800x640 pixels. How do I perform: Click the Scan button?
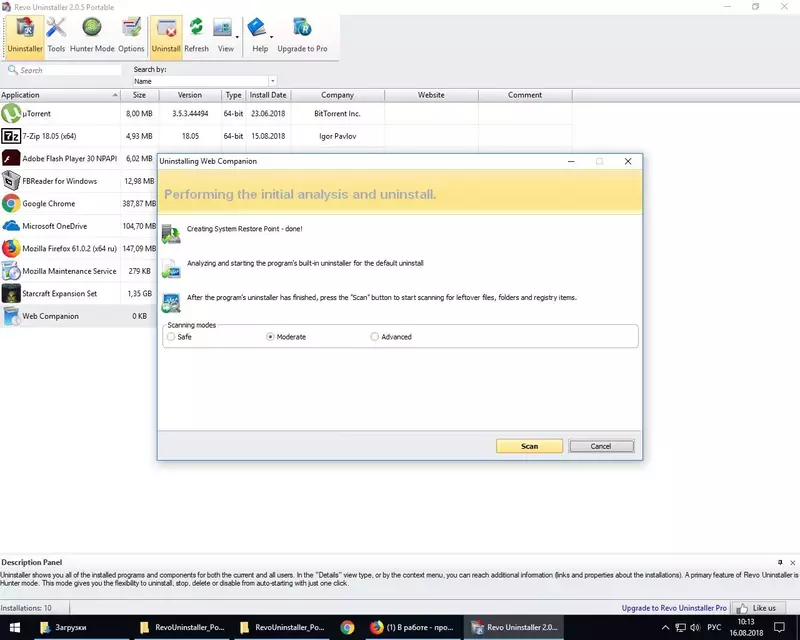click(529, 446)
